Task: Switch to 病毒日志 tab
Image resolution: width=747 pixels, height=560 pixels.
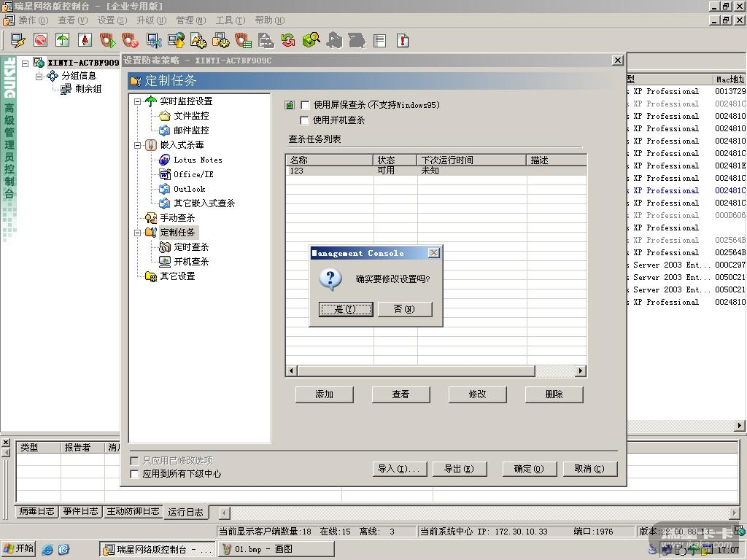Action: 36,511
